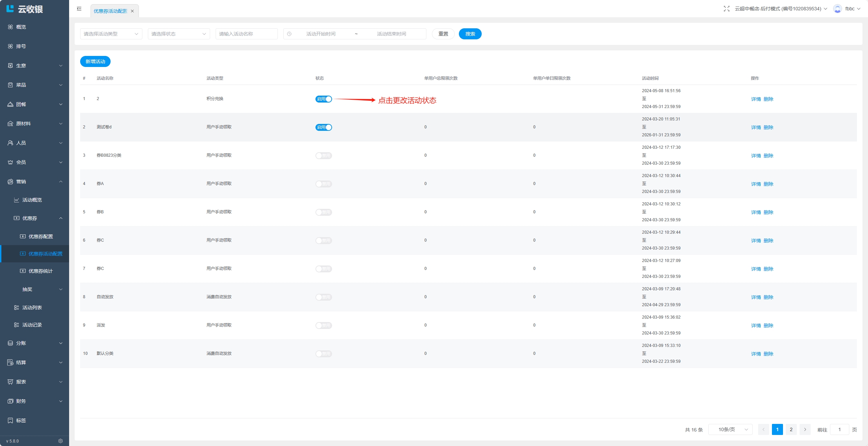Click the sidebar collapse icon

(79, 9)
